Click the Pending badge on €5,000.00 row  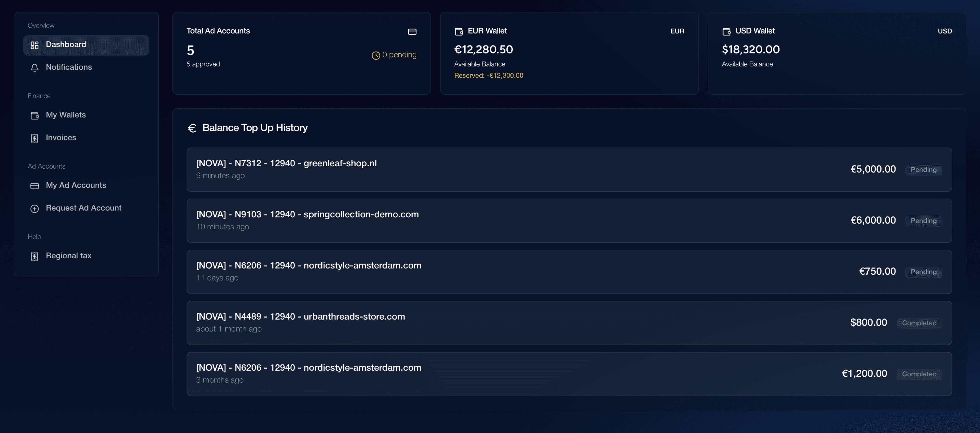(923, 170)
